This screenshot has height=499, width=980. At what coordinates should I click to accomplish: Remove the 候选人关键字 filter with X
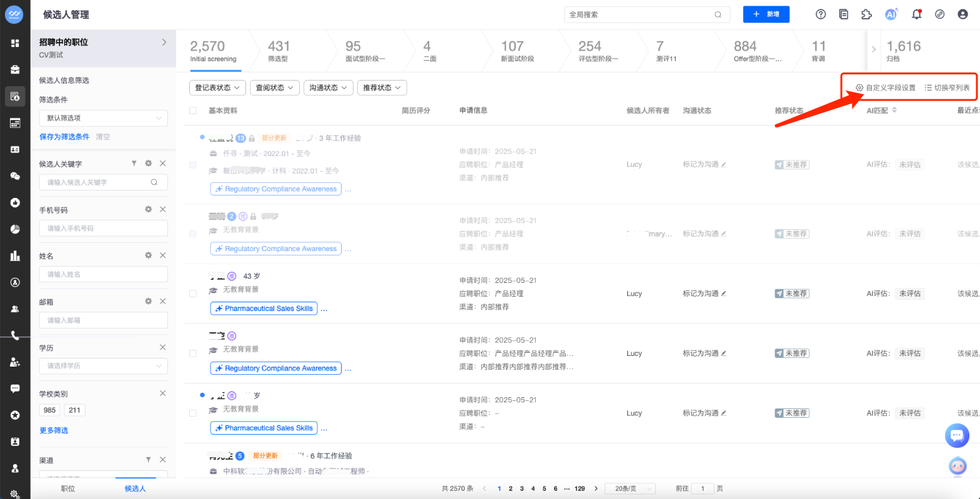(162, 163)
